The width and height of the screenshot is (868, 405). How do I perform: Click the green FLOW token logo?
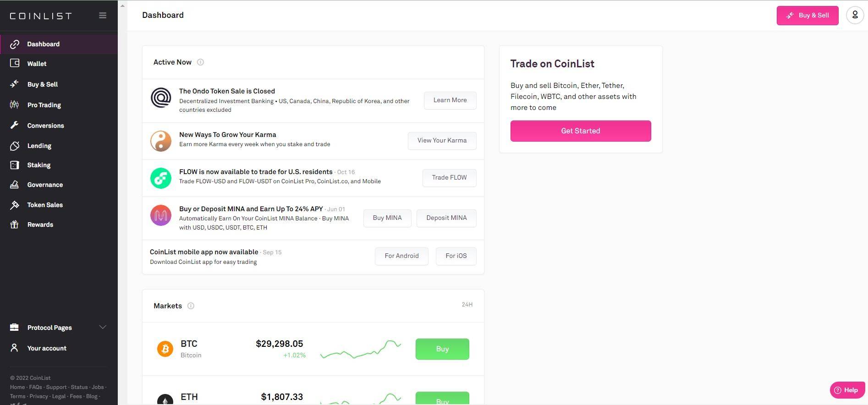[x=161, y=178]
